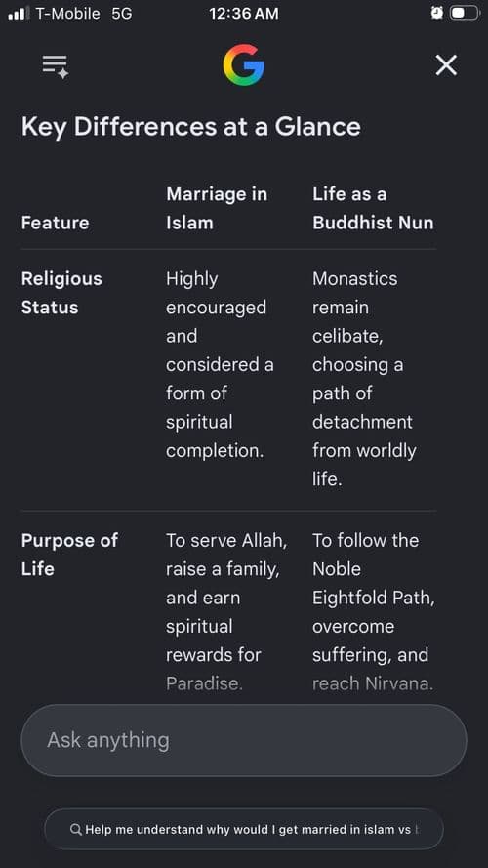Tap the 12:36 AM clock

[244, 14]
